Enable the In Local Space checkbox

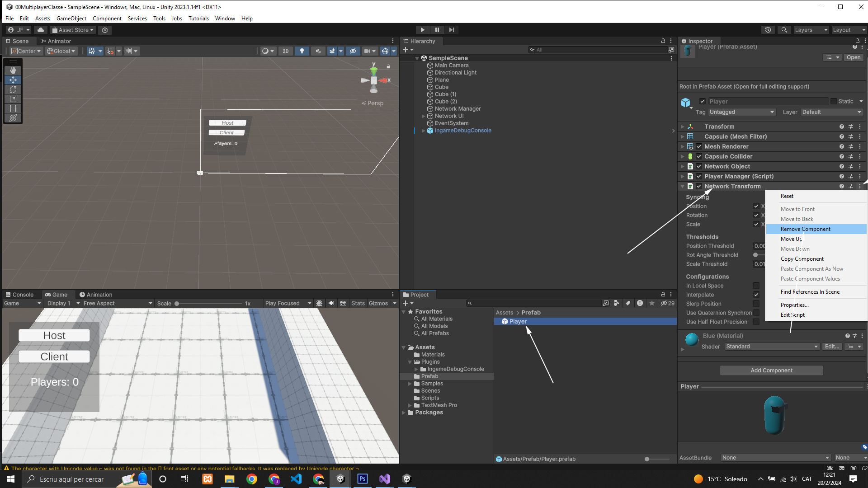click(756, 286)
